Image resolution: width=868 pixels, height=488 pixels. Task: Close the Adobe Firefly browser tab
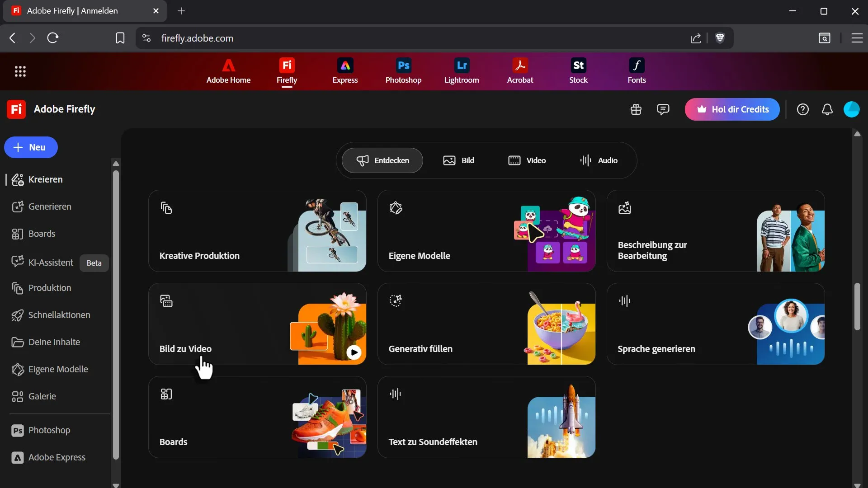click(156, 11)
